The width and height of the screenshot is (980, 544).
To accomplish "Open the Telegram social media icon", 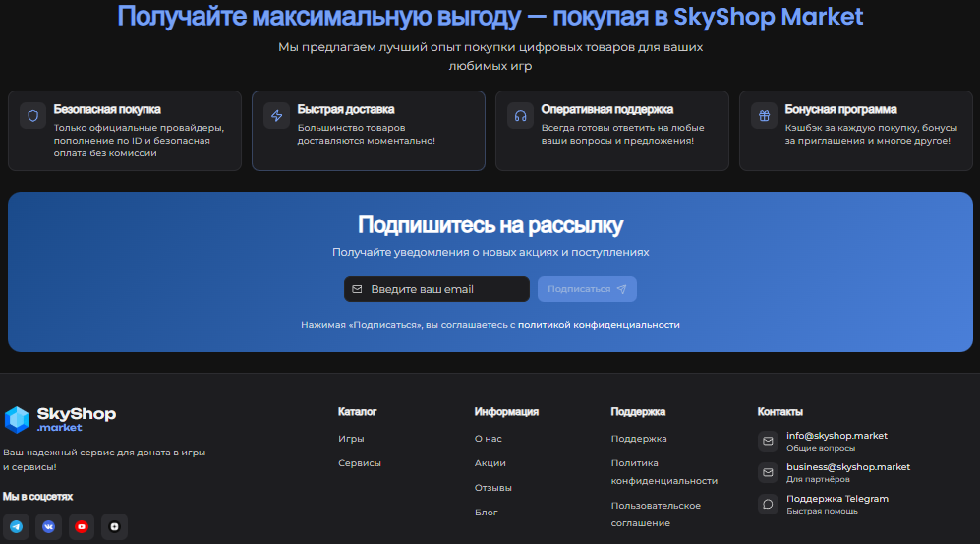I will (x=16, y=526).
